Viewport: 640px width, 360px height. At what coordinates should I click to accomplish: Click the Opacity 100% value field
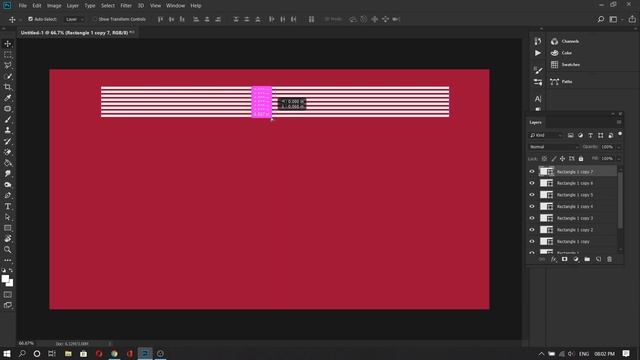point(607,147)
